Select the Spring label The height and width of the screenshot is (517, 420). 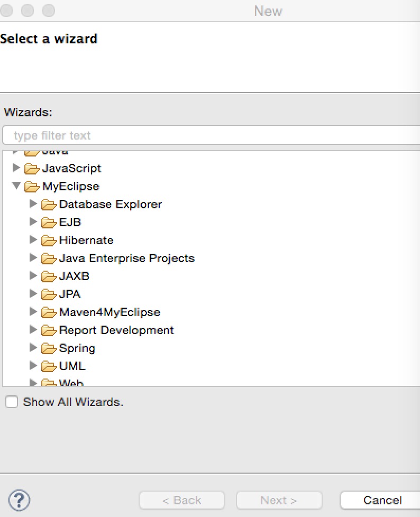pos(78,348)
